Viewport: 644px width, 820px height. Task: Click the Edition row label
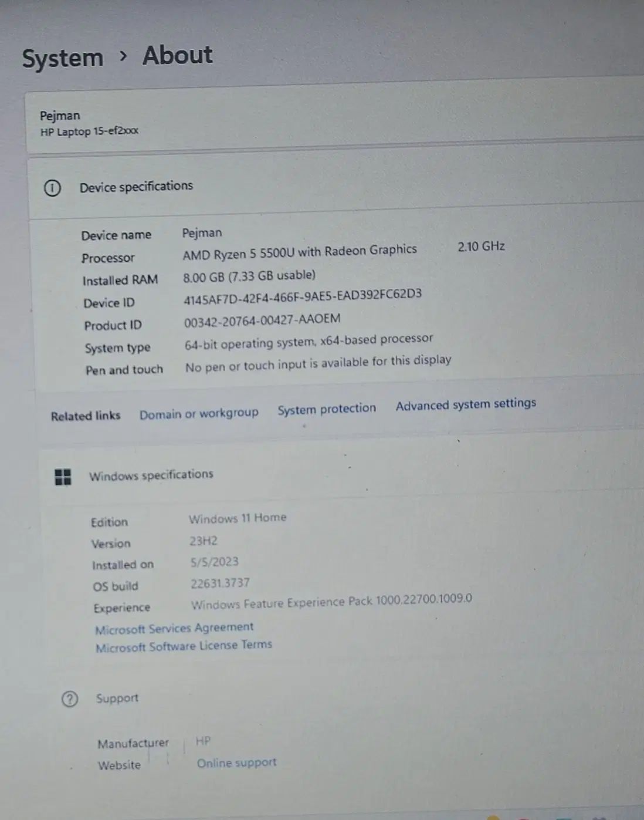109,522
